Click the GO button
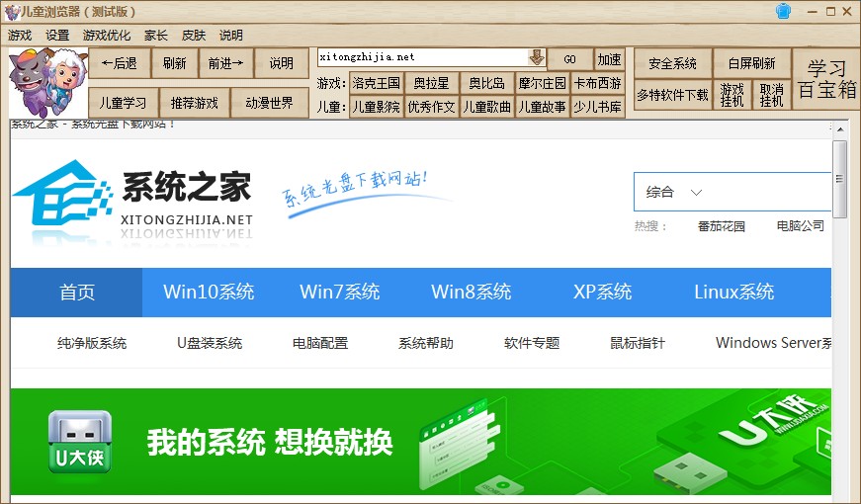Viewport: 861px width, 504px height. coord(570,59)
